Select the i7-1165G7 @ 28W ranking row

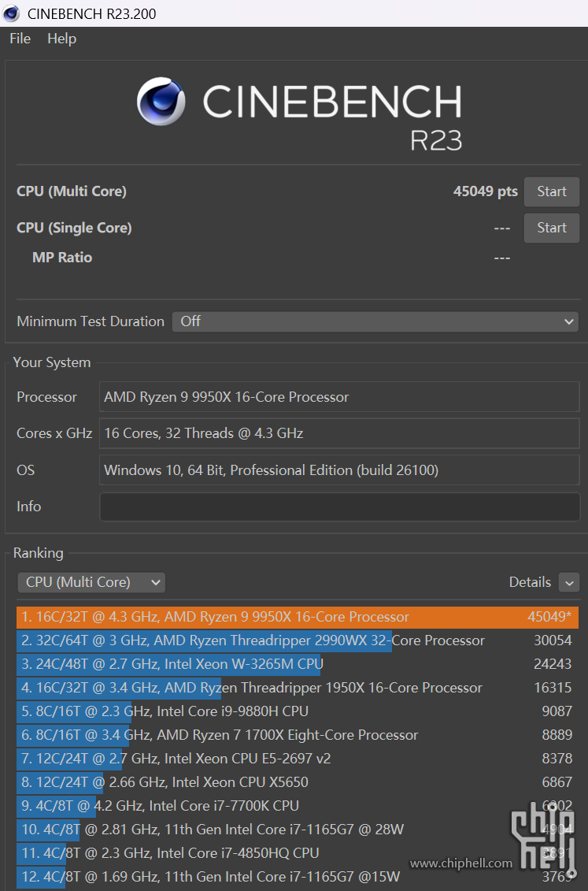pos(298,830)
